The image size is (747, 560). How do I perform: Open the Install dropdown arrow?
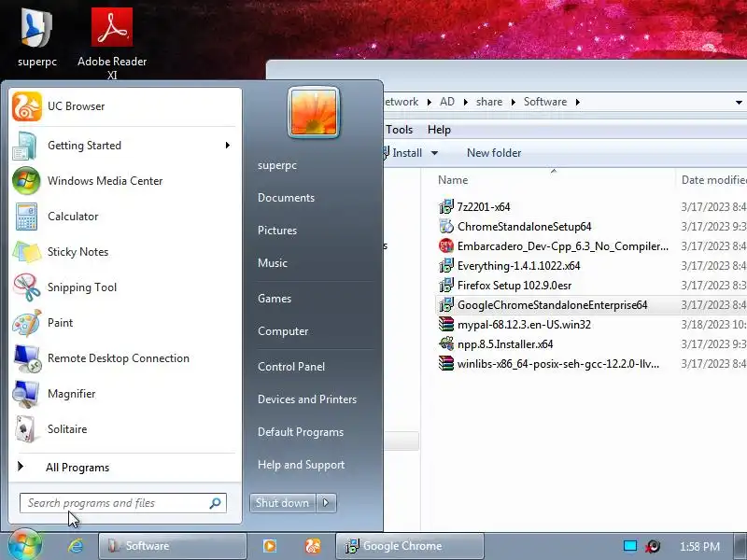pyautogui.click(x=434, y=153)
